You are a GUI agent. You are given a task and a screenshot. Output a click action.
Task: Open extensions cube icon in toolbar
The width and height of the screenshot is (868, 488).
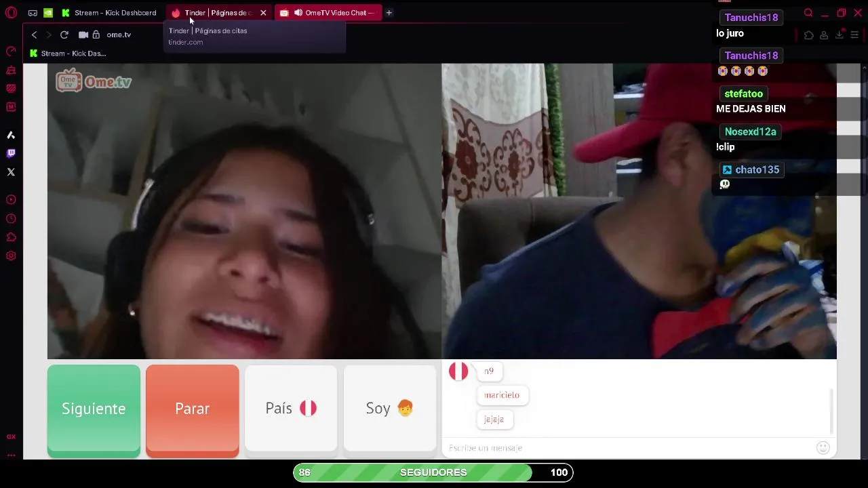809,35
